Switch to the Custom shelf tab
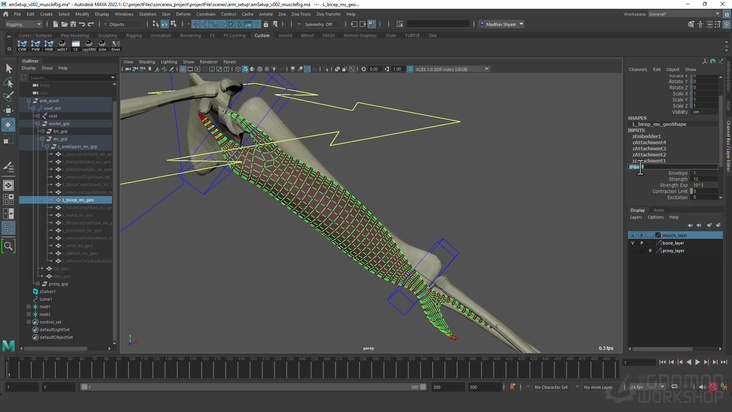 coord(262,35)
